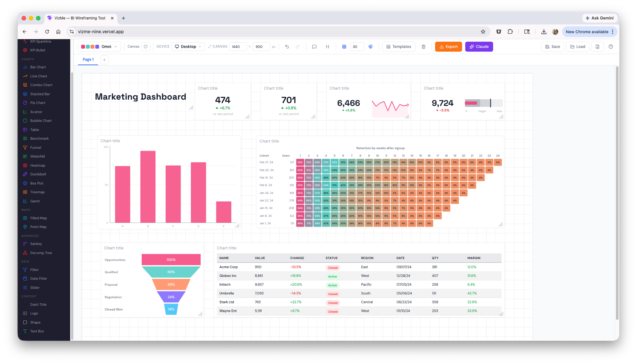Add the Filter component from Data section
Viewport: 637px width, 364px height.
tap(34, 270)
